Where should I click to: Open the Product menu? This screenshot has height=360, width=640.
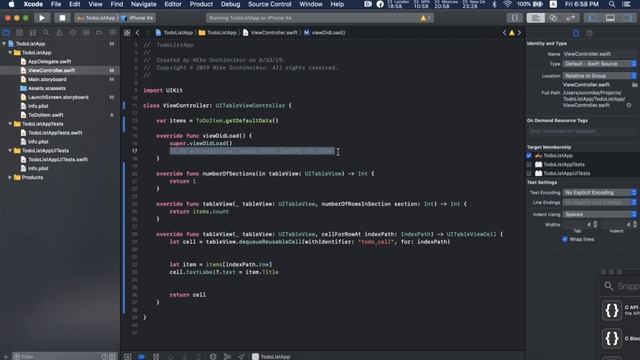click(x=201, y=4)
